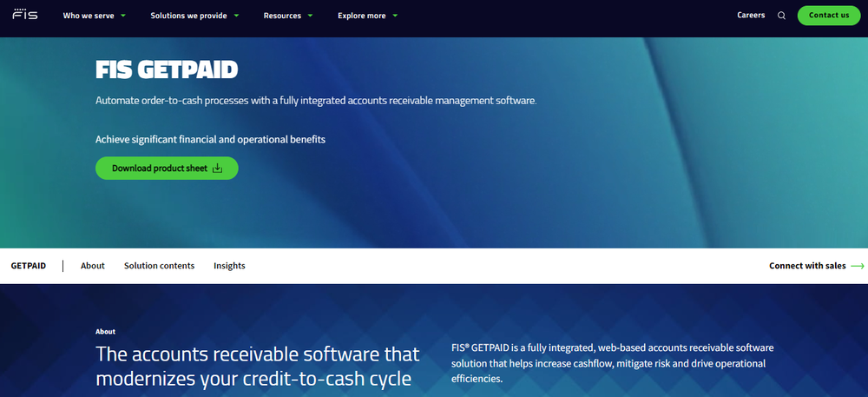
Task: Click the 'FIS® GETPAID is a fully integrated' paragraph
Action: coord(612,363)
